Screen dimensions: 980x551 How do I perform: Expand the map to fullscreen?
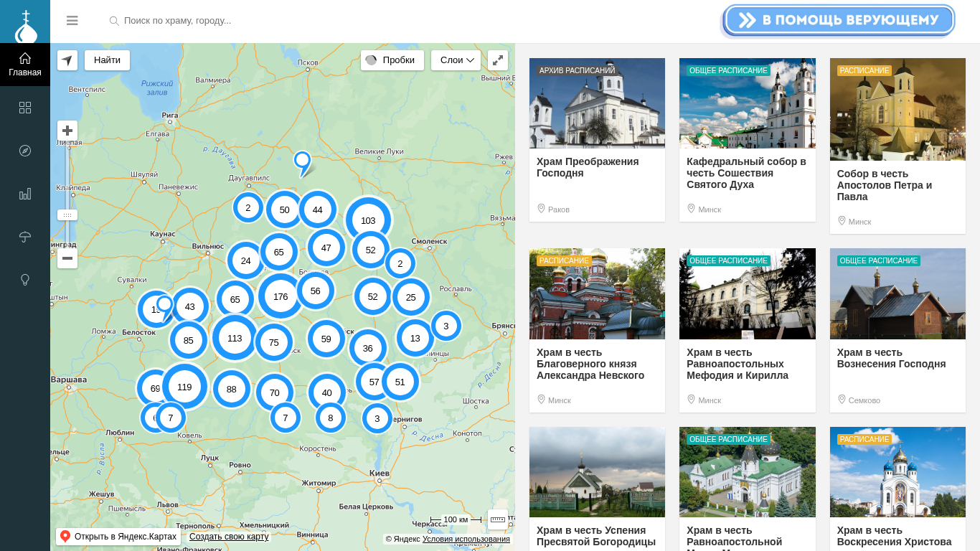coord(498,60)
